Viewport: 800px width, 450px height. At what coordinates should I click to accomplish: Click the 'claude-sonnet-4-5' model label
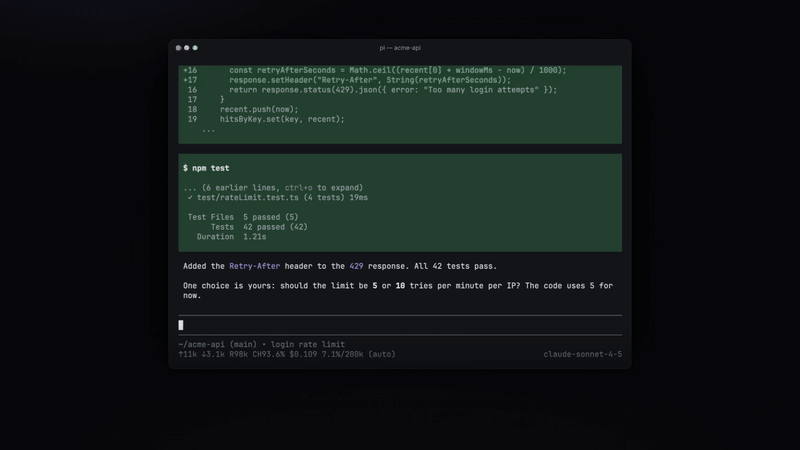pyautogui.click(x=583, y=354)
